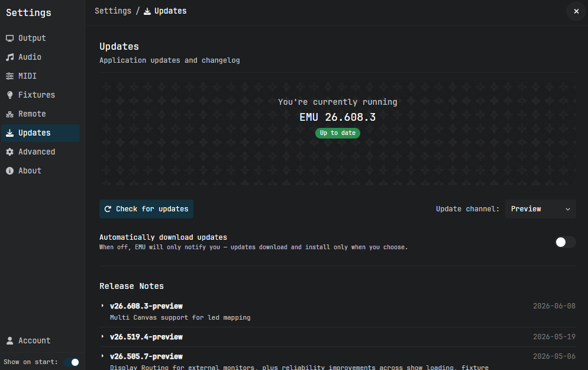This screenshot has height=370, width=588.
Task: Click the refresh icon in Check for updates
Action: coord(108,209)
